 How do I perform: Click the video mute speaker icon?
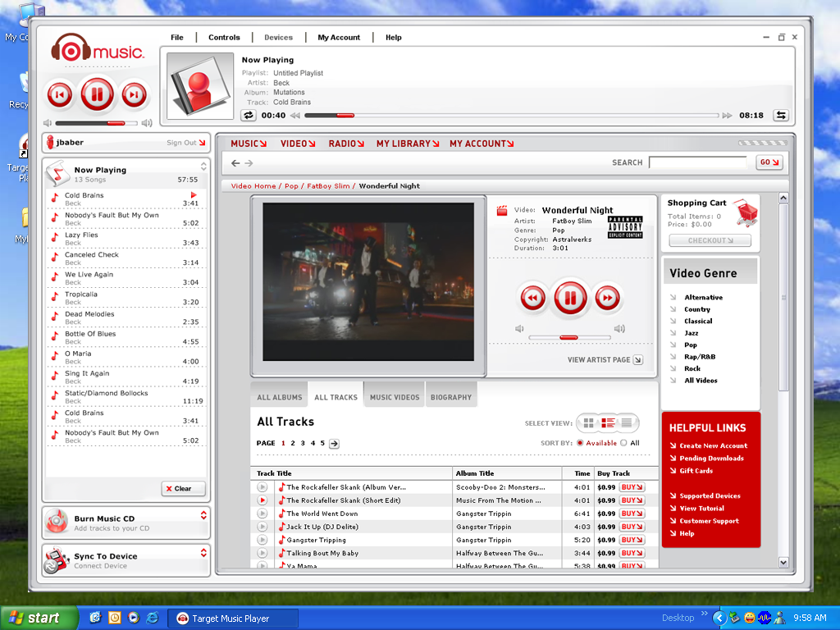click(x=519, y=328)
